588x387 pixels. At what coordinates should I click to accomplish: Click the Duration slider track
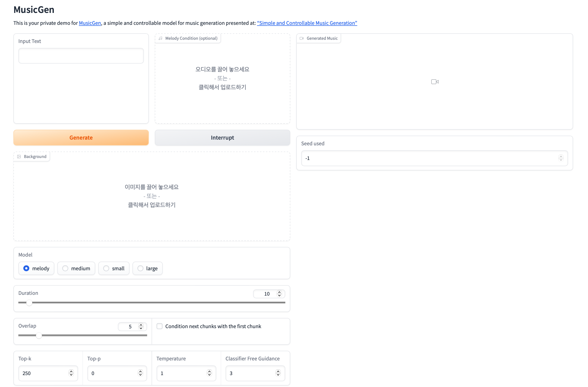(151, 303)
